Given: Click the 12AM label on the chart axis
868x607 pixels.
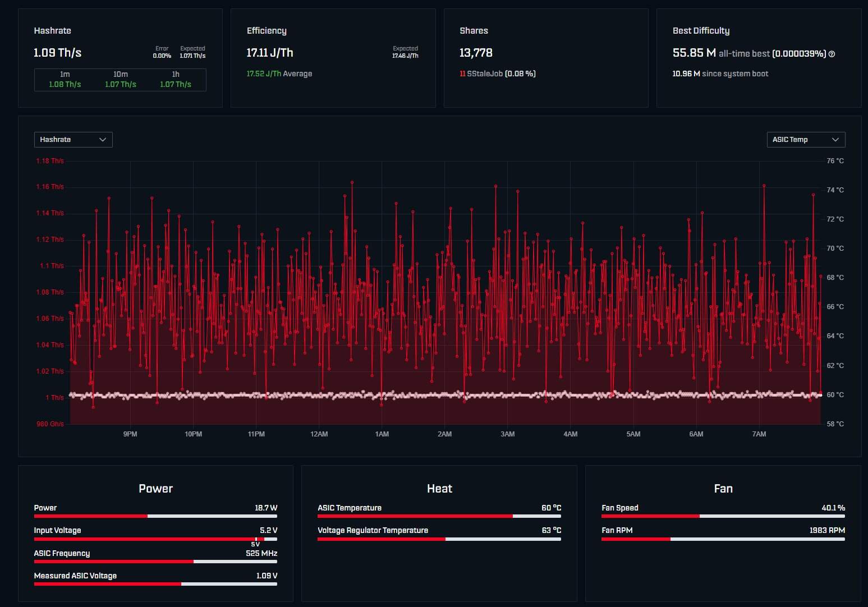Looking at the screenshot, I should (319, 434).
